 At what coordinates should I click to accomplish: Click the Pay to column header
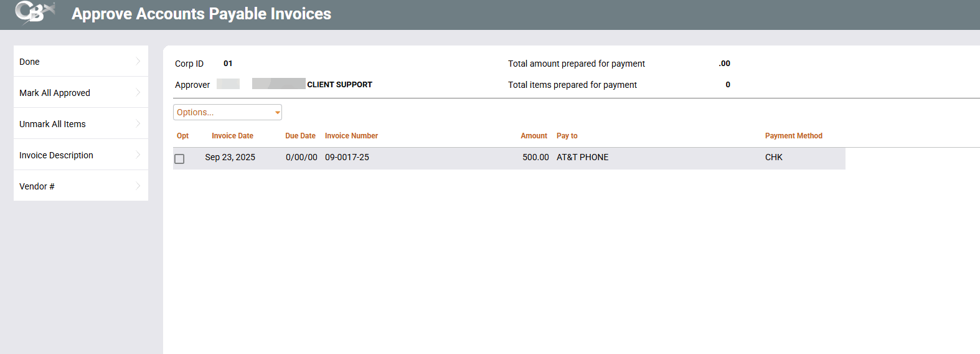(x=567, y=136)
